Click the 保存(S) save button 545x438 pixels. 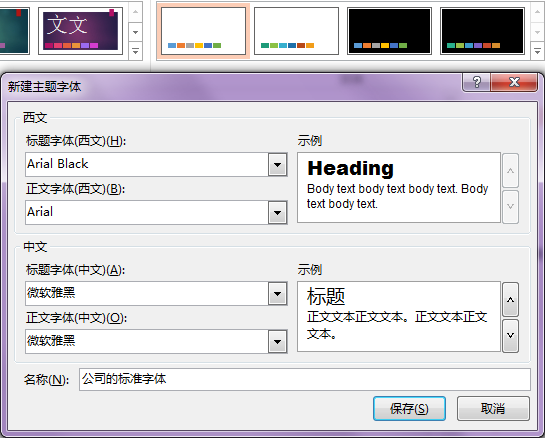click(x=409, y=408)
